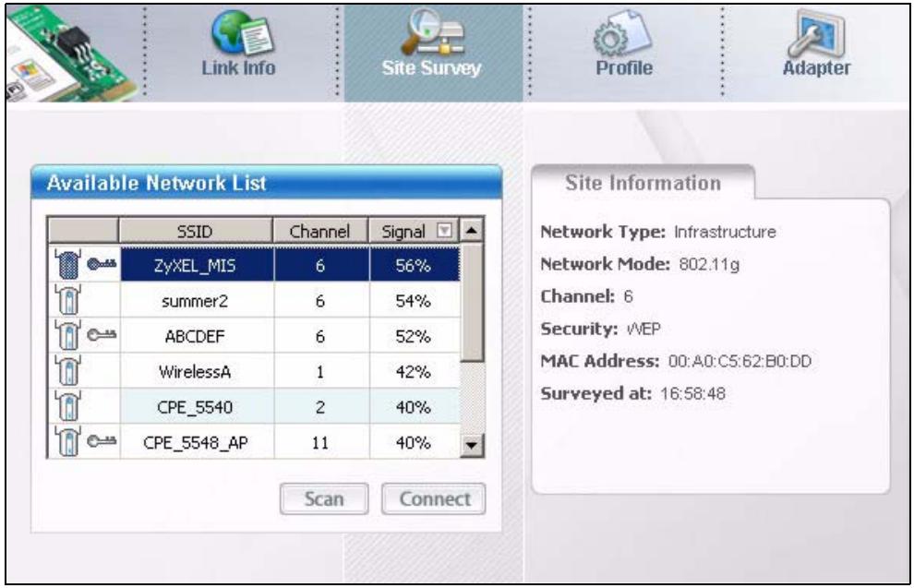Click the WEP security value
The image size is (914, 588).
click(x=643, y=330)
